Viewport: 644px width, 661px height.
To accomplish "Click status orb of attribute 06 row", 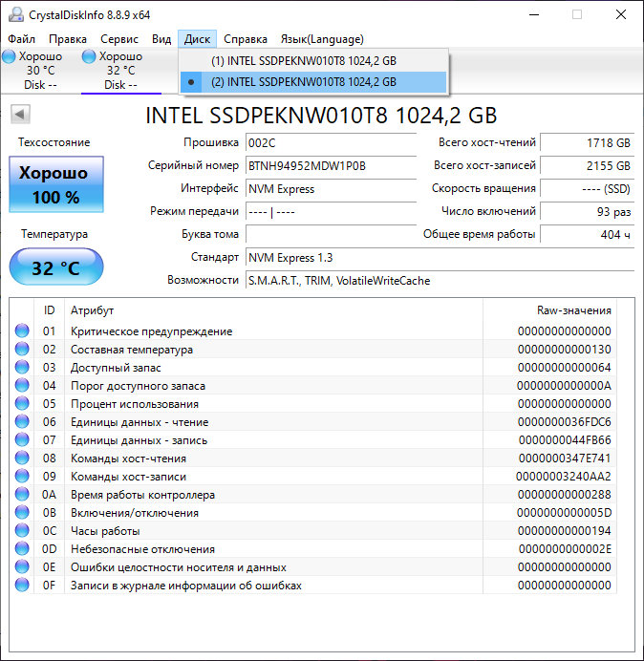I will click(x=22, y=421).
